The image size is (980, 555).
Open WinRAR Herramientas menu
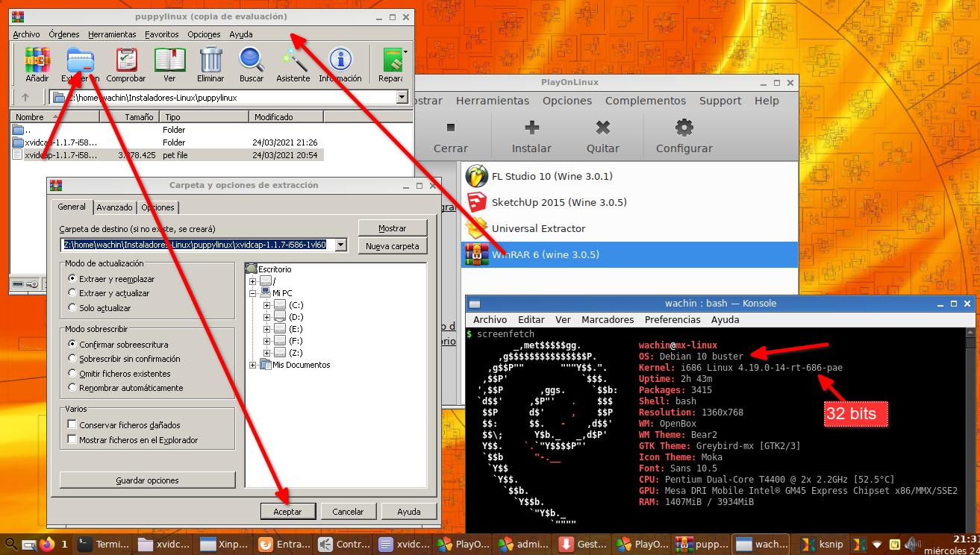point(112,34)
